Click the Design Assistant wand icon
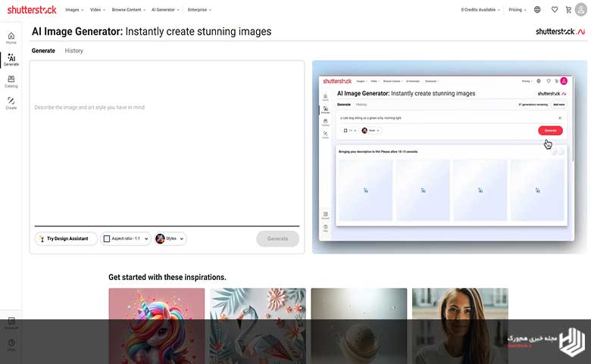 point(42,238)
